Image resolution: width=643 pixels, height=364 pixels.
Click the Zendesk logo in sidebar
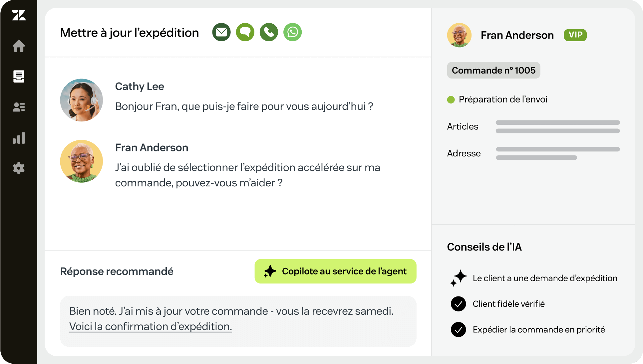click(x=19, y=15)
